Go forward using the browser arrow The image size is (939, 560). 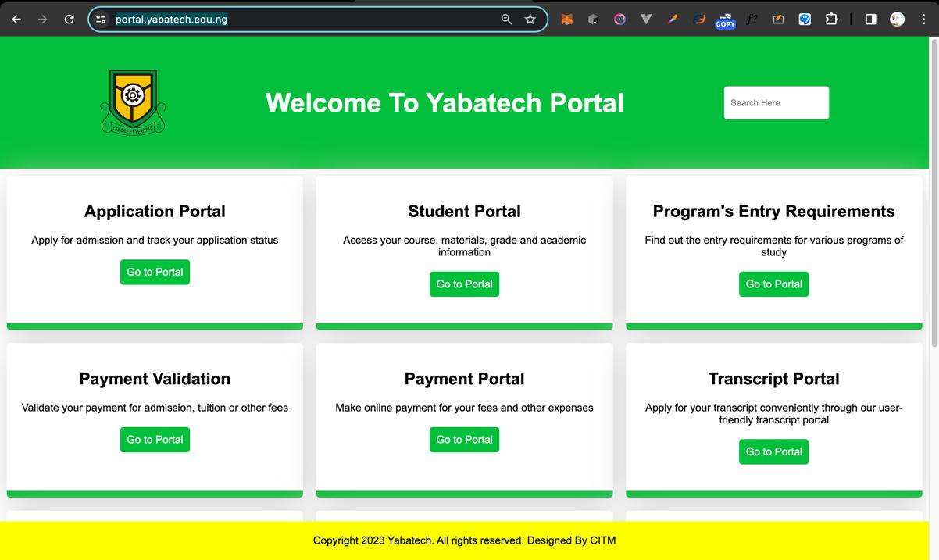pos(43,19)
